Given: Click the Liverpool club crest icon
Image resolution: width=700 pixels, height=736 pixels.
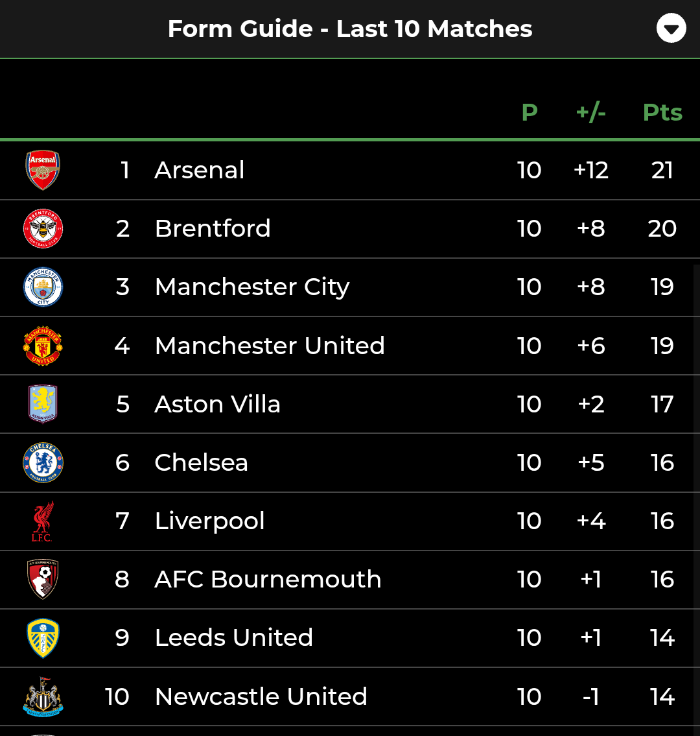Looking at the screenshot, I should [43, 521].
